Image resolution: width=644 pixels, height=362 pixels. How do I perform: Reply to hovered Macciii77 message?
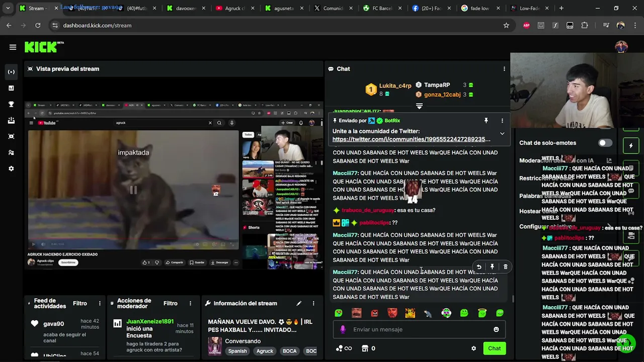click(x=479, y=267)
